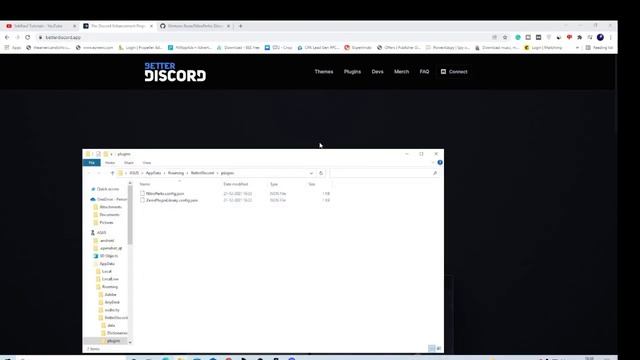Reload the BetterDiscord page
Viewport: 640px width, 360px height.
[28, 37]
